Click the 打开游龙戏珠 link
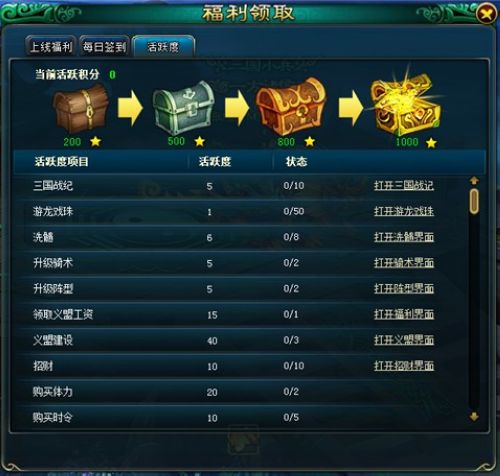The width and height of the screenshot is (500, 476). (404, 211)
